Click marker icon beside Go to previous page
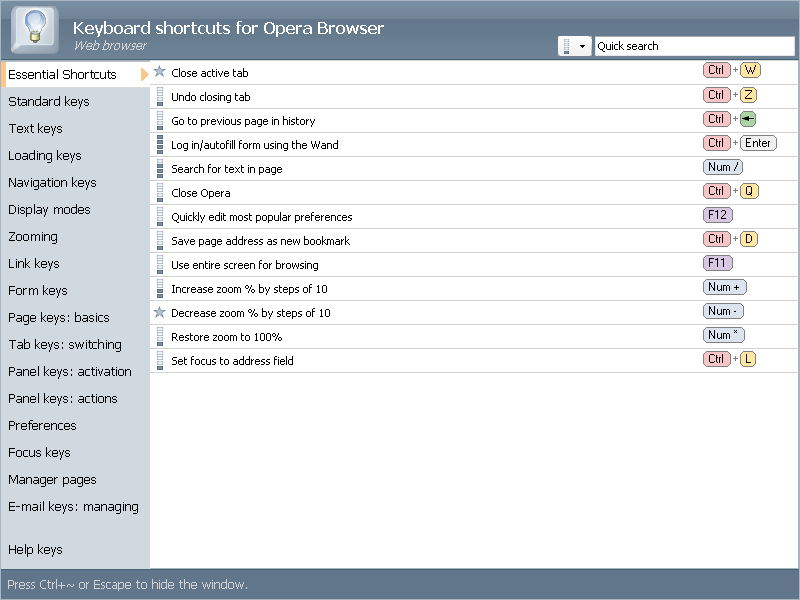Screen dimensions: 800x600 [x=160, y=120]
